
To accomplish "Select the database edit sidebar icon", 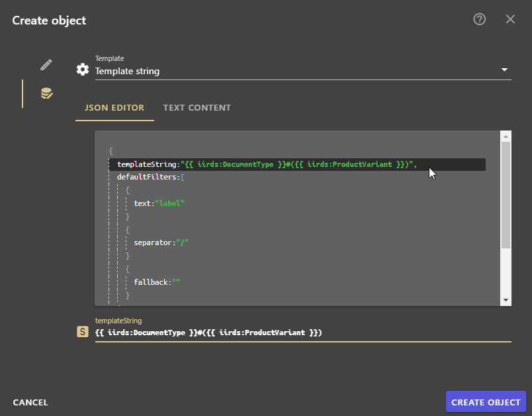I will tap(46, 93).
